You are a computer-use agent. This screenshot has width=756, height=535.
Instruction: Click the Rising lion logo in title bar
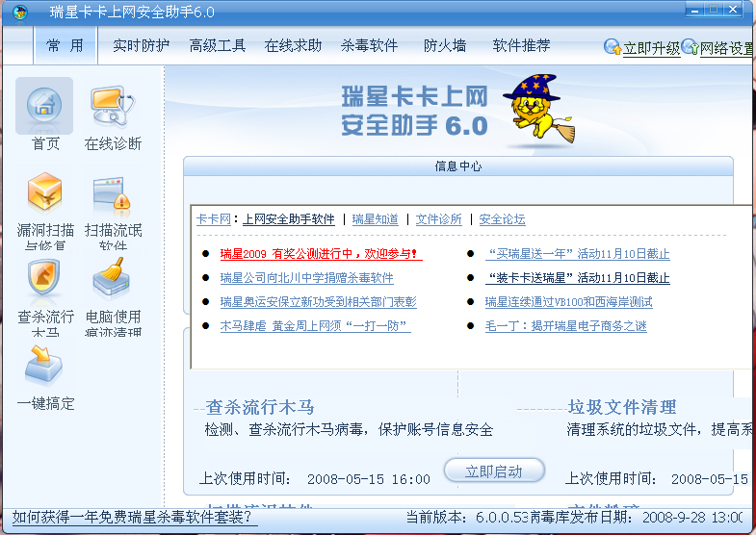tap(20, 12)
